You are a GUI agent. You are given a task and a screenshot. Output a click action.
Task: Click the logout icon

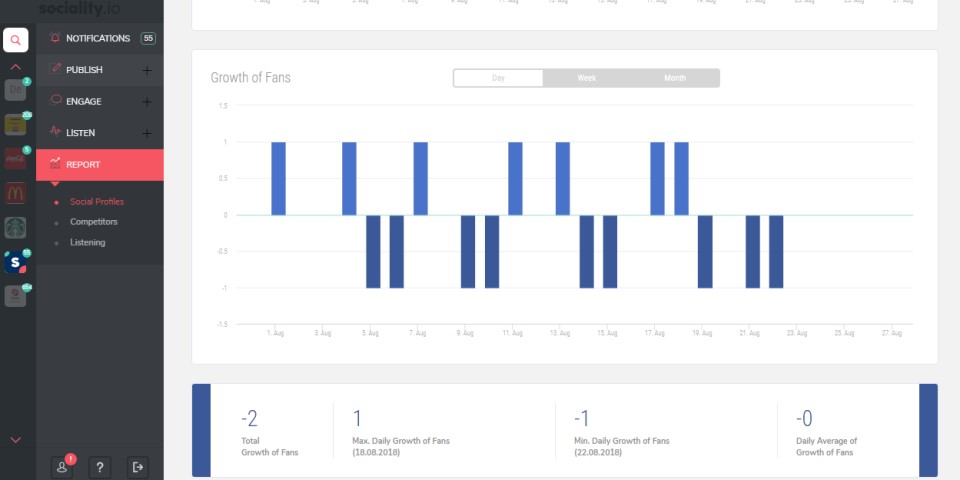click(138, 466)
